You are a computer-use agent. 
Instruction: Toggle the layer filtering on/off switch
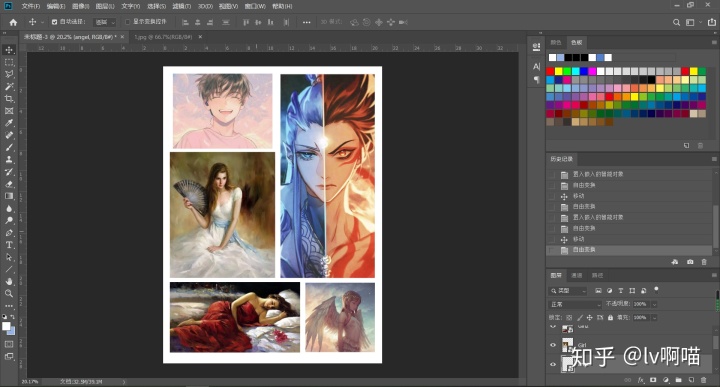(656, 290)
